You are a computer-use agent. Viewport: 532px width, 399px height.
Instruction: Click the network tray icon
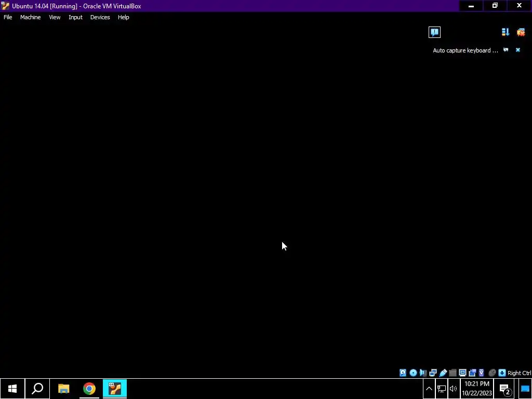(x=441, y=389)
